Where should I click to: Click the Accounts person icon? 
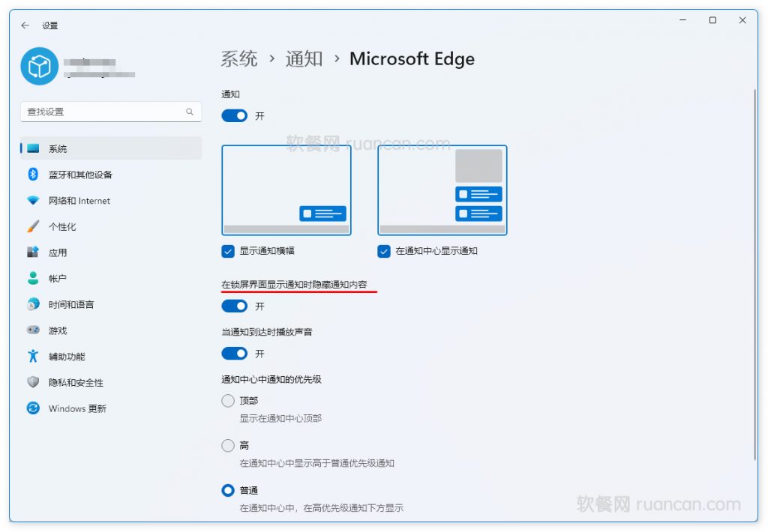point(33,278)
